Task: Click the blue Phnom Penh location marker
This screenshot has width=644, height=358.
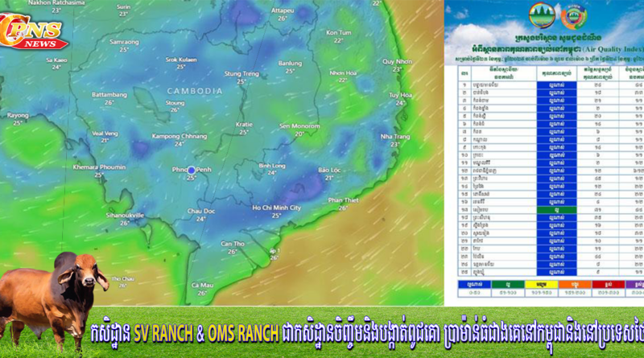Action: (x=192, y=170)
